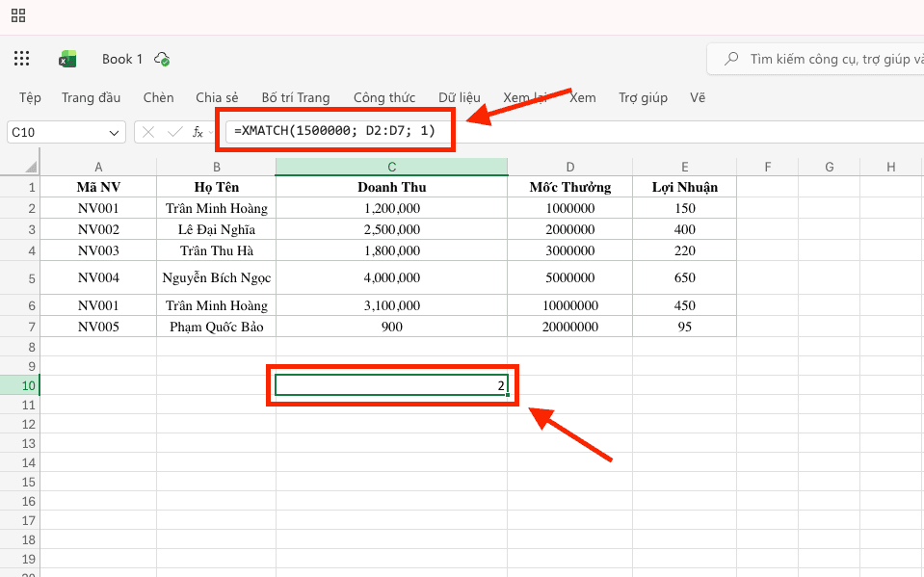Click Lợi Nhuận cell 650

[x=685, y=277]
